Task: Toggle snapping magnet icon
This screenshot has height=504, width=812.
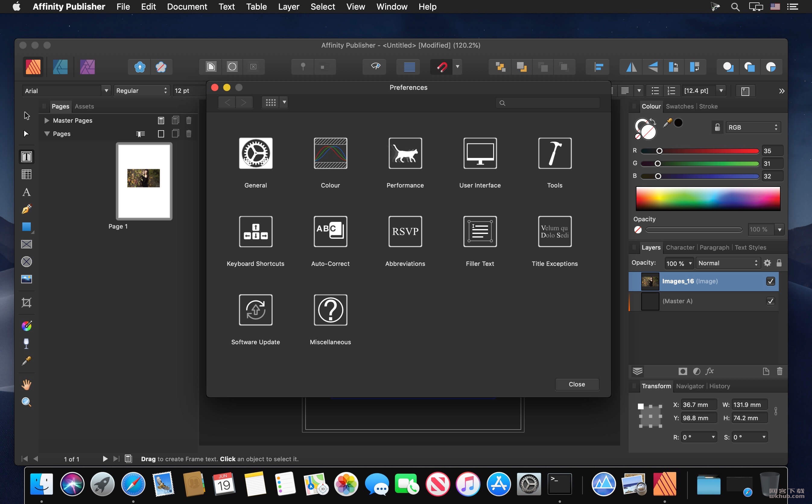Action: pyautogui.click(x=442, y=67)
